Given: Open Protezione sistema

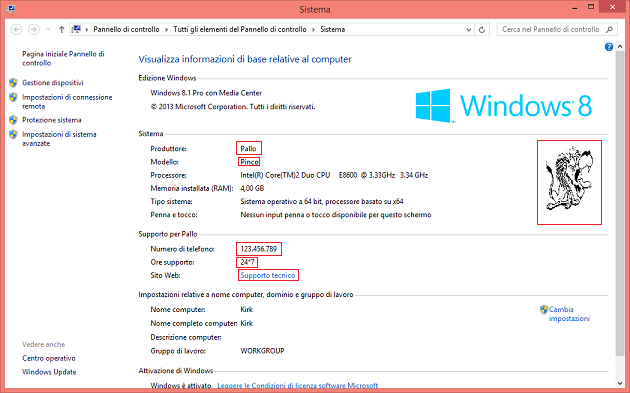Looking at the screenshot, I should (52, 120).
